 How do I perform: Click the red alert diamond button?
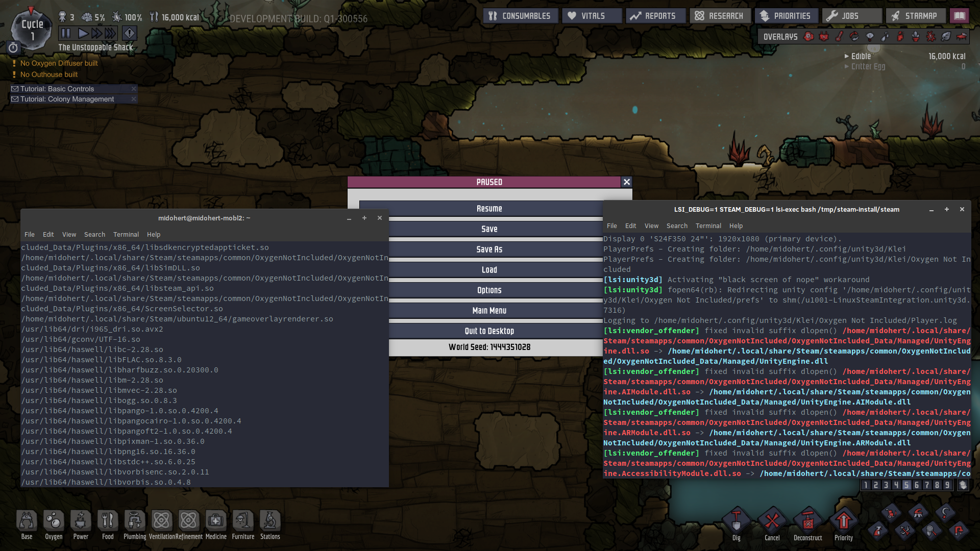point(130,34)
